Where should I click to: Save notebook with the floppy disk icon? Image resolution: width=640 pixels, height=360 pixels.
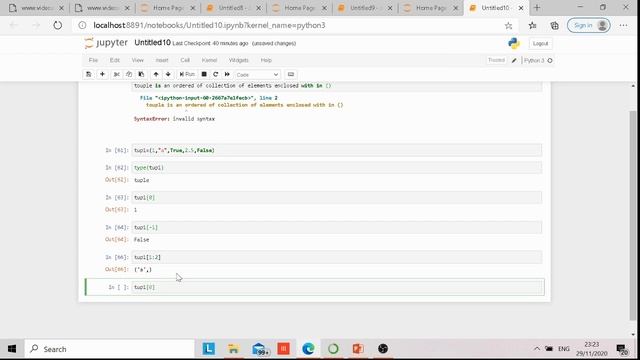[89, 74]
